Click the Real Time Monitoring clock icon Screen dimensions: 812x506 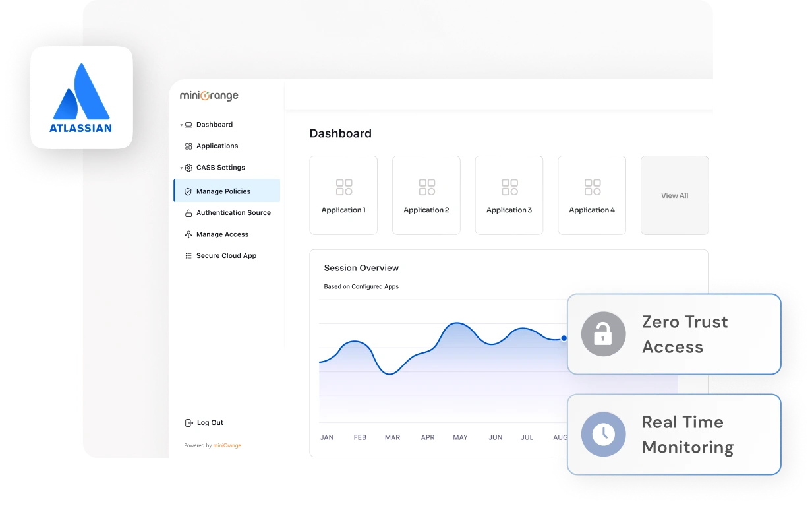click(x=604, y=434)
